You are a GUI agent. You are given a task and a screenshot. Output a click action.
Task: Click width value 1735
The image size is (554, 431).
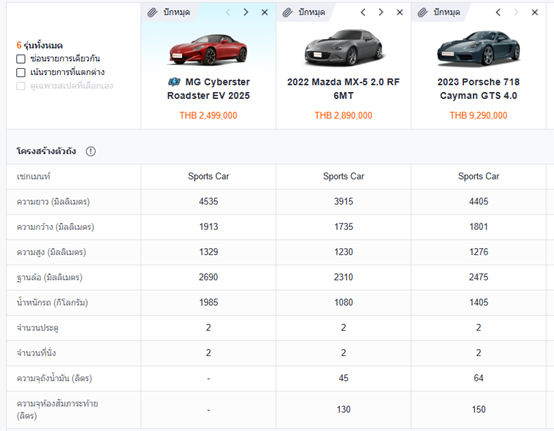pyautogui.click(x=343, y=227)
